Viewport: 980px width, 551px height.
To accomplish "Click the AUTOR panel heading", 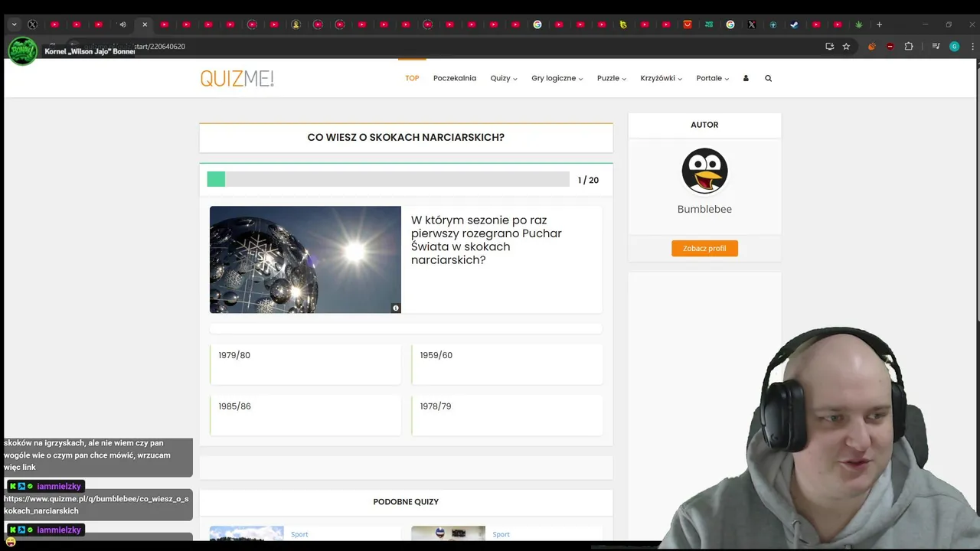I will click(x=704, y=125).
